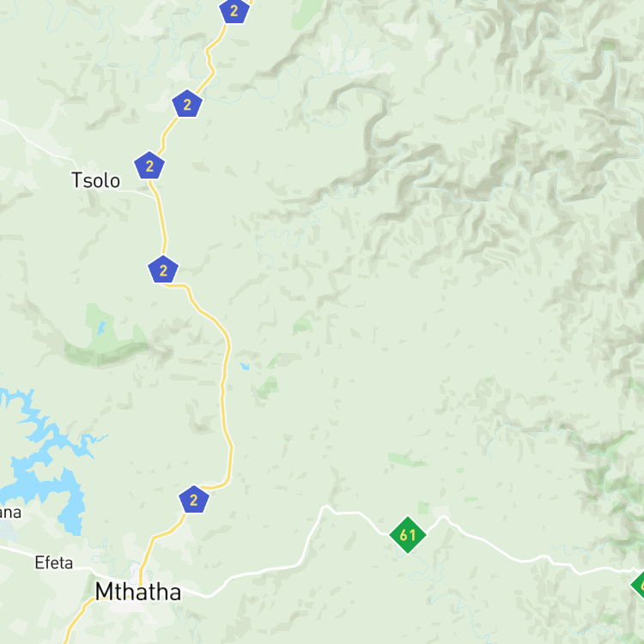Select the small blue pond east of the yellow highway
This screenshot has width=644, height=644.
245,367
